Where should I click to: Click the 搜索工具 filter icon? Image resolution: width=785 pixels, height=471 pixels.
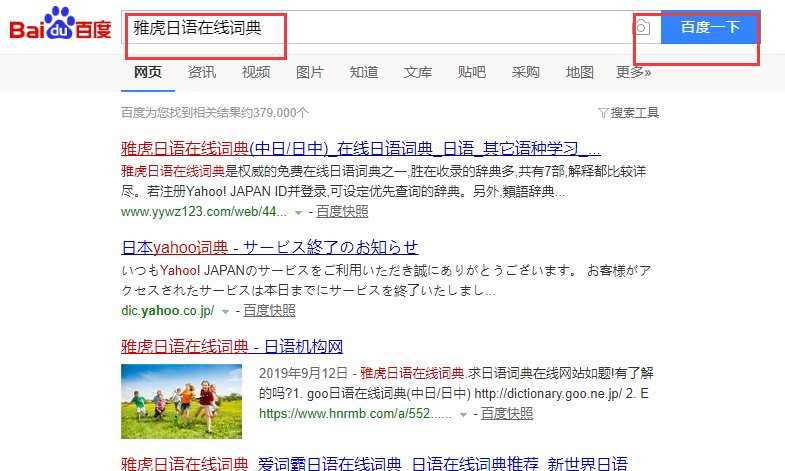click(603, 113)
